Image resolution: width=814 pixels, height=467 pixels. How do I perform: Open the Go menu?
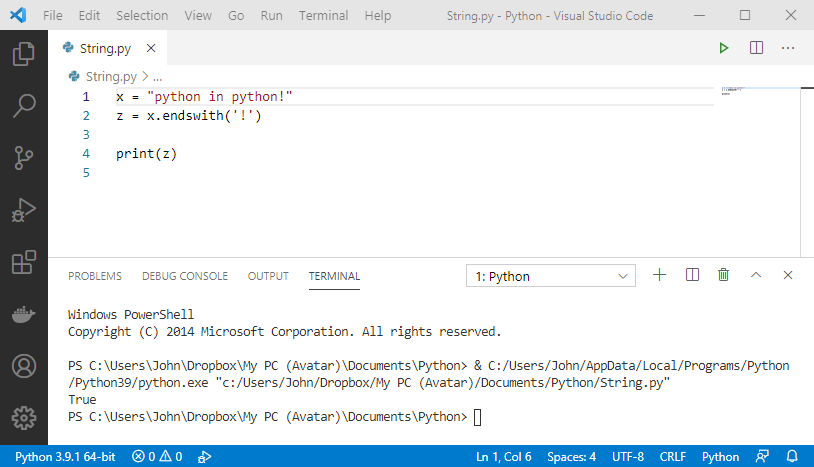(236, 16)
